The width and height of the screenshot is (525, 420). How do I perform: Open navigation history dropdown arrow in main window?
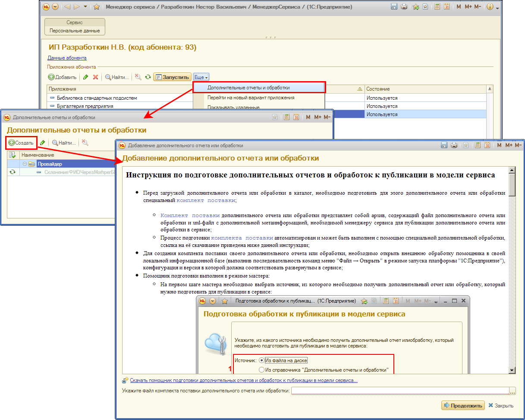pyautogui.click(x=85, y=7)
